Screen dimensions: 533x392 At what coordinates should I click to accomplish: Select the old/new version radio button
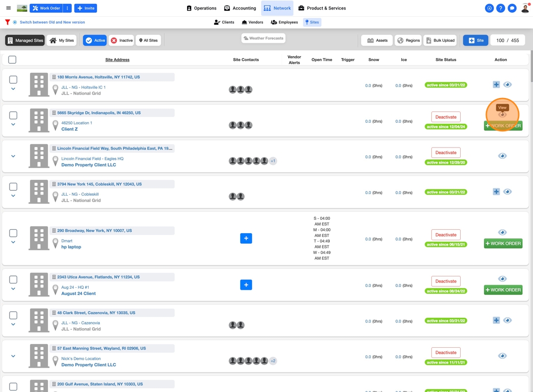point(15,22)
